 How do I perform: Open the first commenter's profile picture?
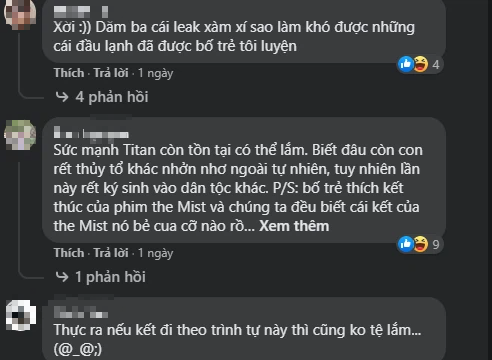pos(20,13)
